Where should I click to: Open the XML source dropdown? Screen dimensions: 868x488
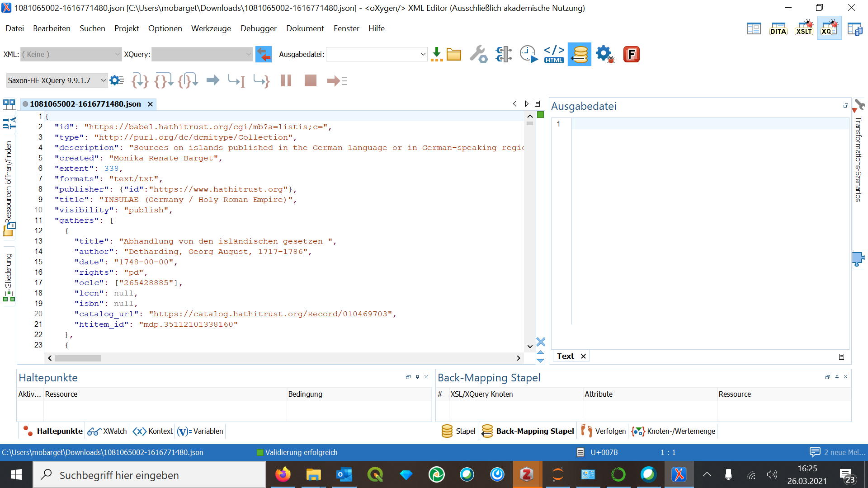pyautogui.click(x=71, y=54)
